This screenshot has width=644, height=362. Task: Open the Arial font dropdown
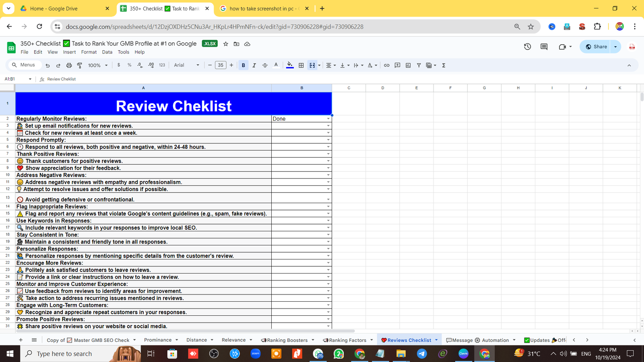tap(186, 65)
